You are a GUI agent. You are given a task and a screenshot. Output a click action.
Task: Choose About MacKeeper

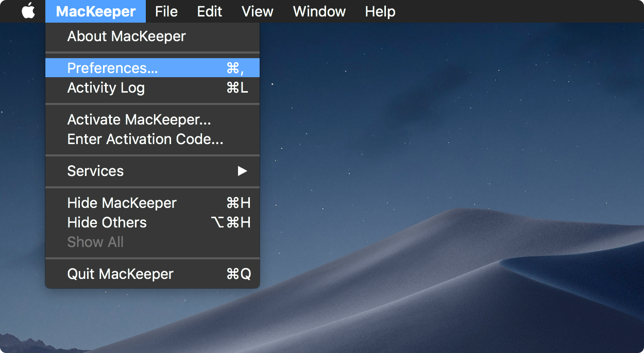coord(152,37)
